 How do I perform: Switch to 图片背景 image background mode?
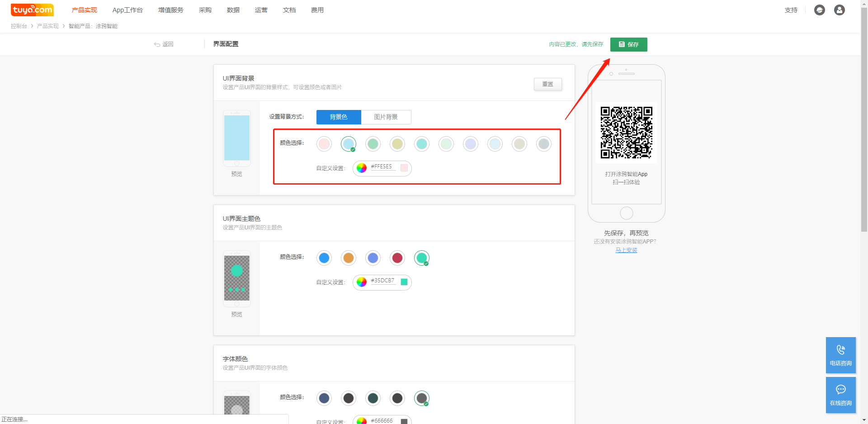point(386,117)
